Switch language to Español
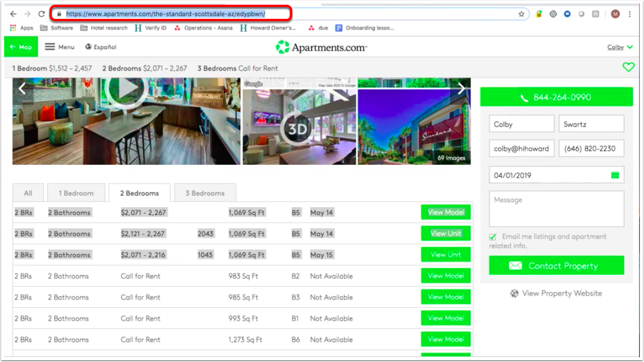Screen dimensions: 644x362 (101, 47)
